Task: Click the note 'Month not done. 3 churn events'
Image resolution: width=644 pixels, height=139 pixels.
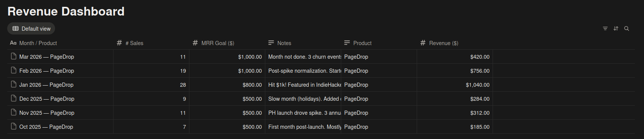Action: [303, 57]
